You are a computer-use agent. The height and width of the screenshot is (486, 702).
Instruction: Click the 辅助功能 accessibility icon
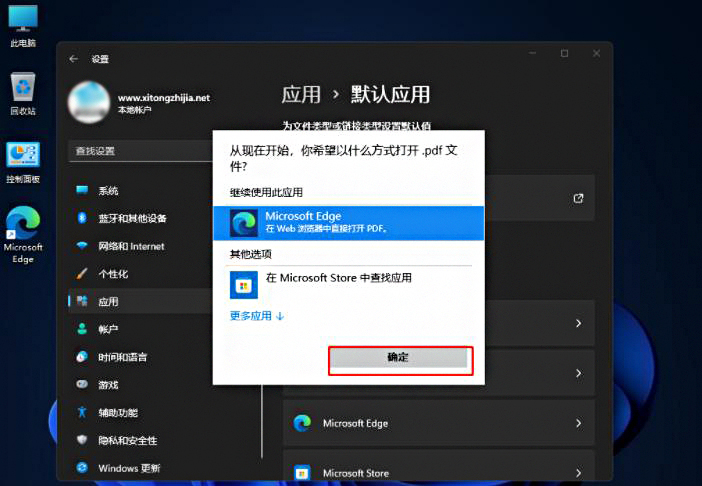(x=82, y=412)
